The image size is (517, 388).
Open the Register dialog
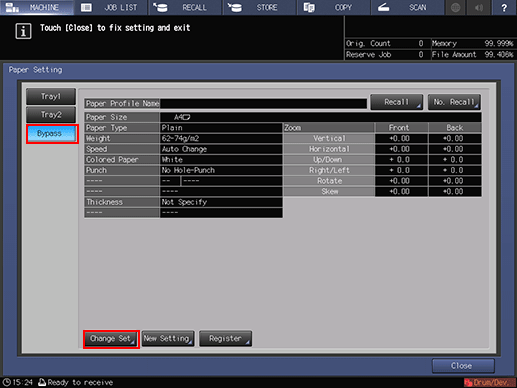point(226,339)
